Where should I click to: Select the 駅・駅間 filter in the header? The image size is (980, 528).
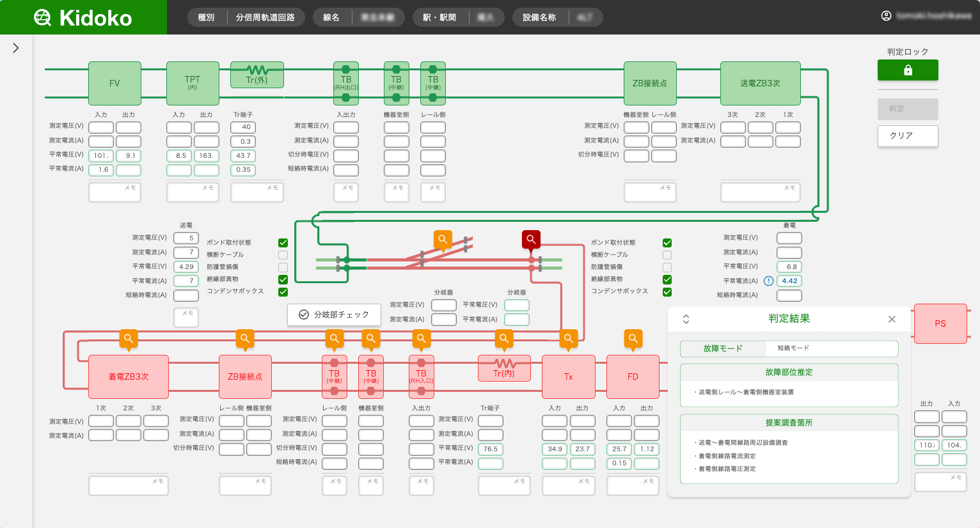[x=439, y=17]
